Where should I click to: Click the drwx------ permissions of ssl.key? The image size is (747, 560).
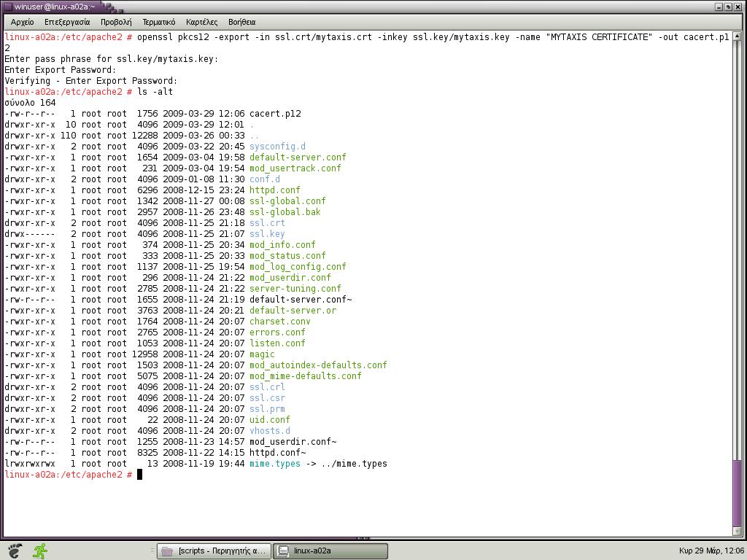tap(29, 234)
